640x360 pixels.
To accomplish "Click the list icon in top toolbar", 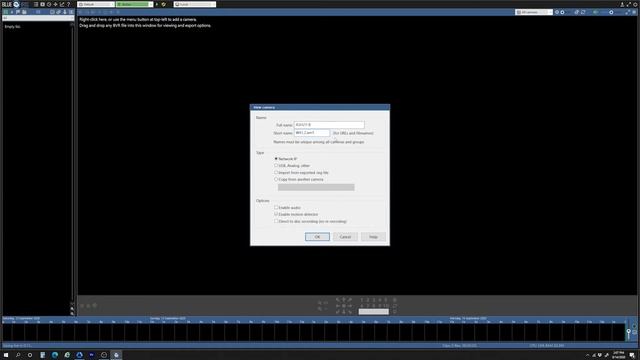I will point(36,4).
